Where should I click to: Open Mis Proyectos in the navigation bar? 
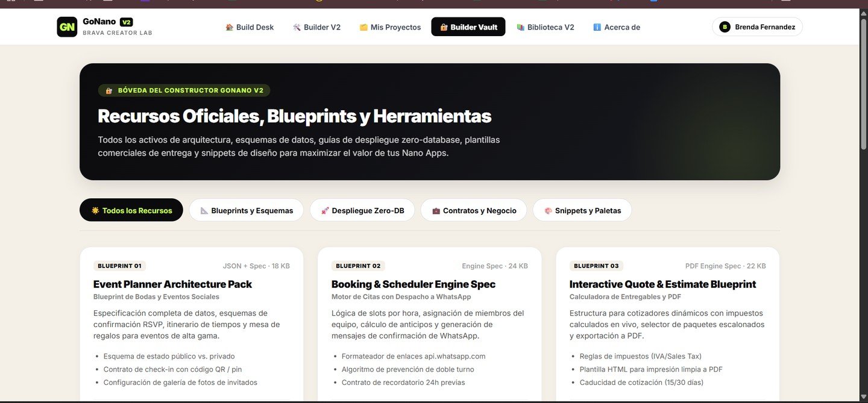click(x=390, y=27)
